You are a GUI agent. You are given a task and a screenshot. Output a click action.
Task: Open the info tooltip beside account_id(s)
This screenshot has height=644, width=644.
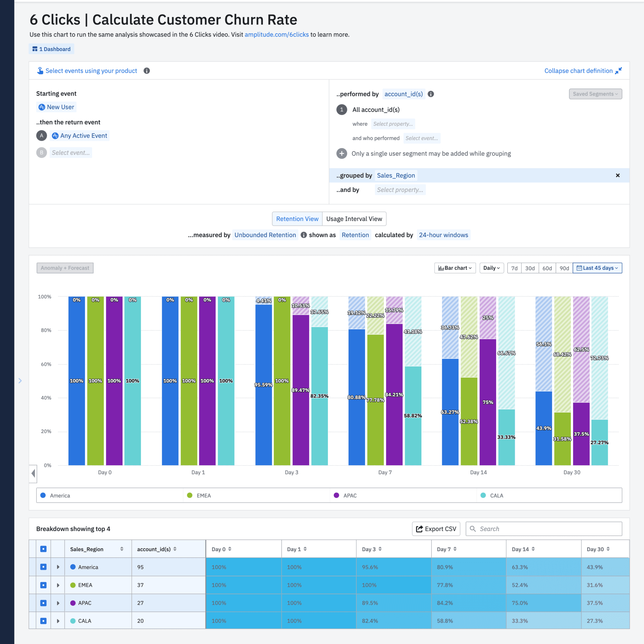[430, 94]
